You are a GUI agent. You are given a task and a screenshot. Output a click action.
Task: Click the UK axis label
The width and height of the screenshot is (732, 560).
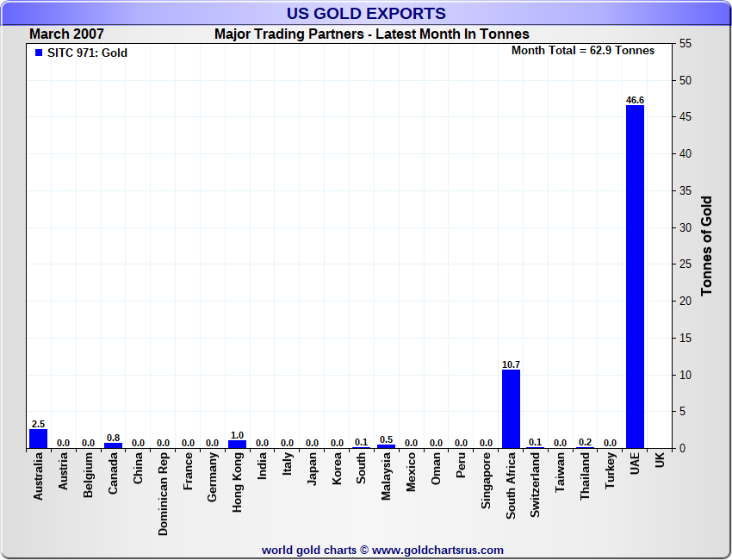coord(660,462)
